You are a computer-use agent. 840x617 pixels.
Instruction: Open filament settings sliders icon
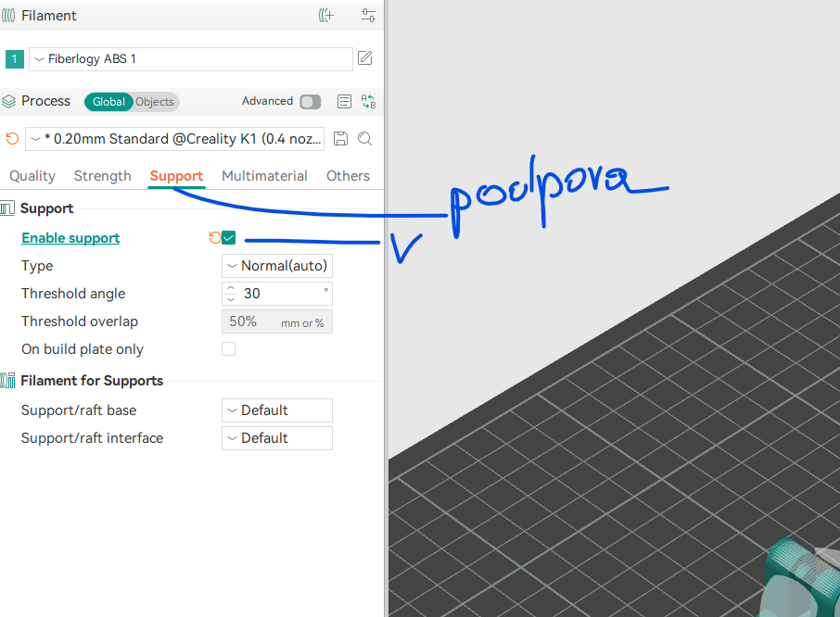tap(368, 16)
